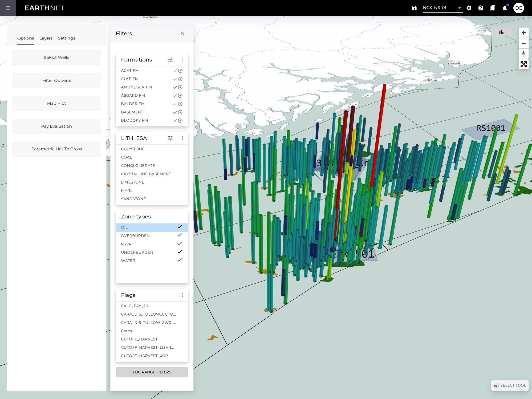The width and height of the screenshot is (532, 399).
Task: Uncheck the AGAT FM formation
Action: point(175,71)
